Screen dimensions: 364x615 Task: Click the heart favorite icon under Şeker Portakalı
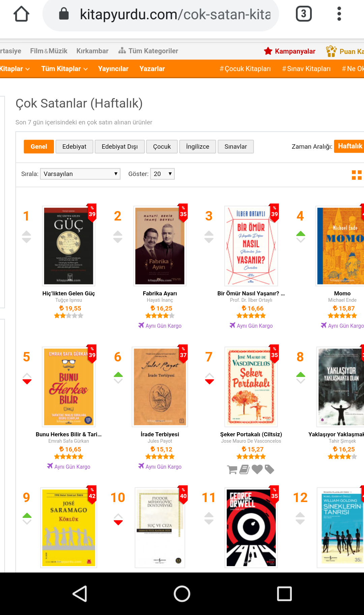(x=257, y=469)
